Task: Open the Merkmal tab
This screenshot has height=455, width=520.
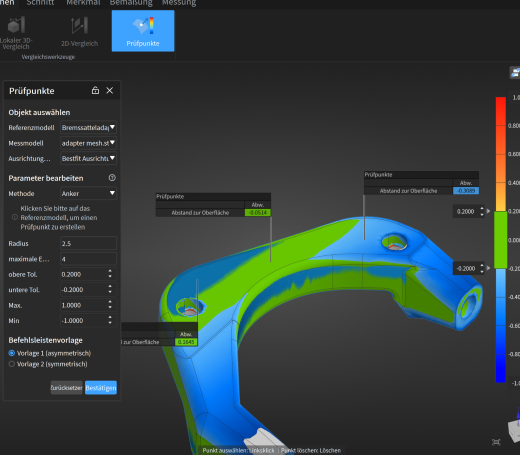Action: 83,3
